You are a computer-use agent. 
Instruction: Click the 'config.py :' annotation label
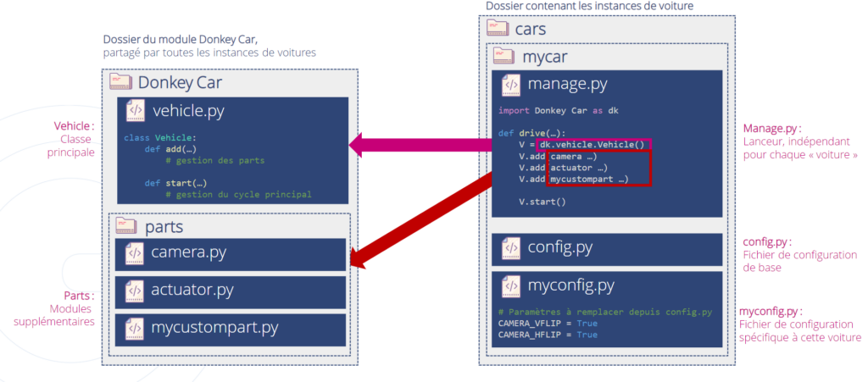(x=767, y=242)
